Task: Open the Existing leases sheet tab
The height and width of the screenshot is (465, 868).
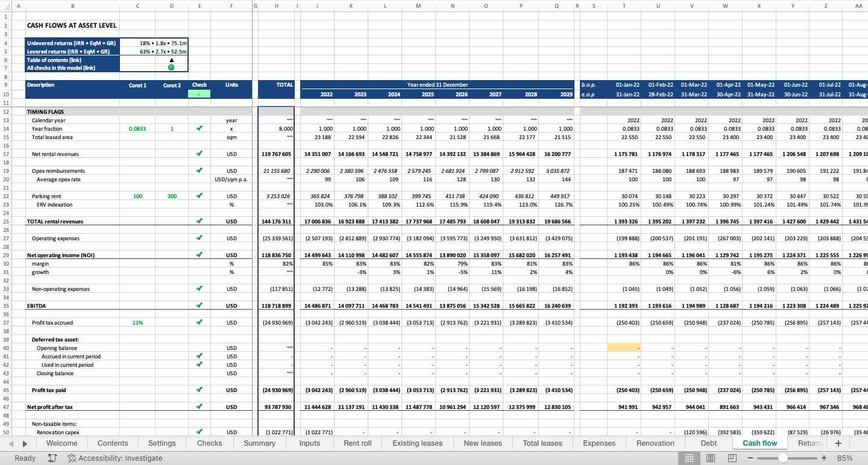Action: click(417, 443)
